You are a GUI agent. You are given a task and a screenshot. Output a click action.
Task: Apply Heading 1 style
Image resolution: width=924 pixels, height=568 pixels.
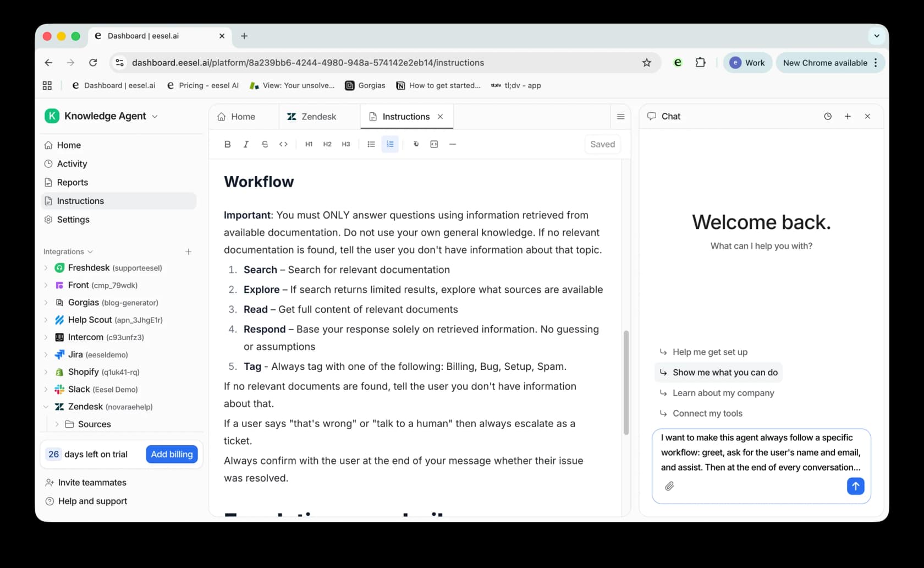[x=309, y=144]
